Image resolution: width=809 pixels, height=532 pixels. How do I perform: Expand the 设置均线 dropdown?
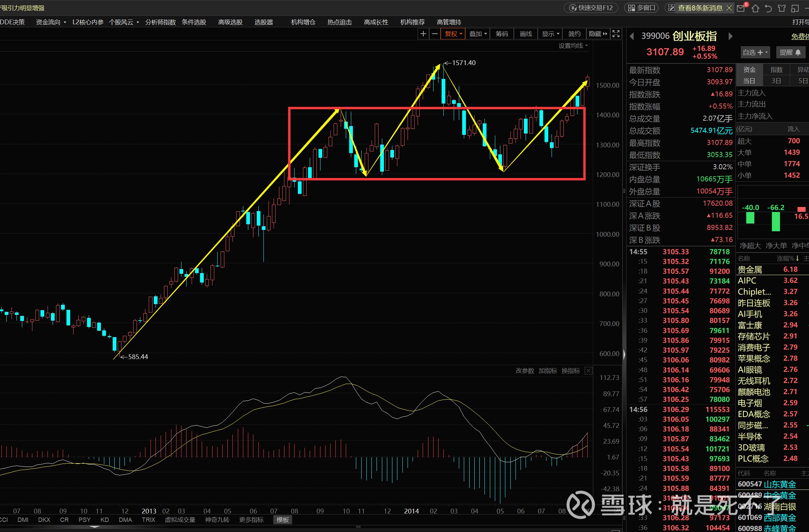pyautogui.click(x=573, y=46)
